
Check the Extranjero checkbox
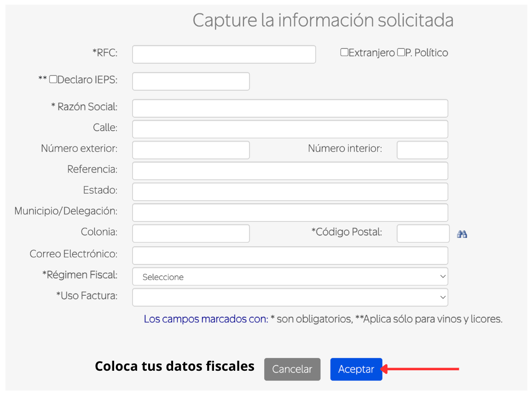tap(344, 53)
